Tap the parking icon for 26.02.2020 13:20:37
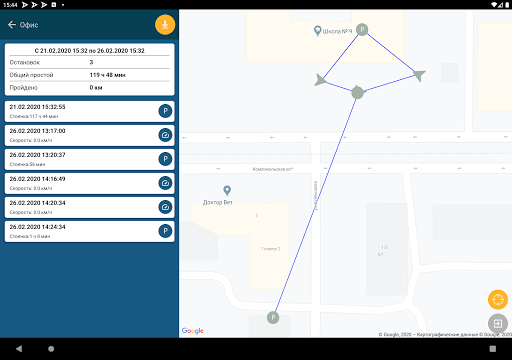The image size is (512, 360). click(165, 159)
